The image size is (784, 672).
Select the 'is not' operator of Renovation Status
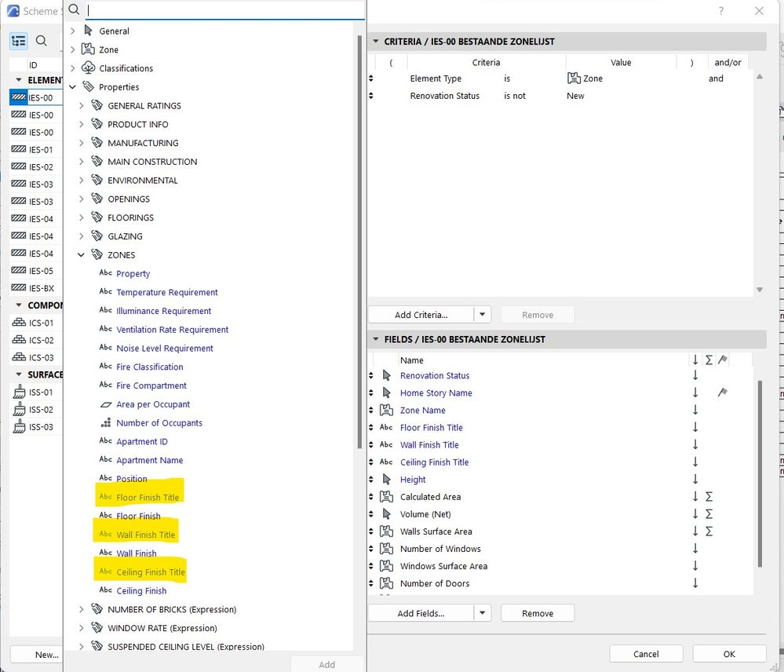(x=515, y=96)
